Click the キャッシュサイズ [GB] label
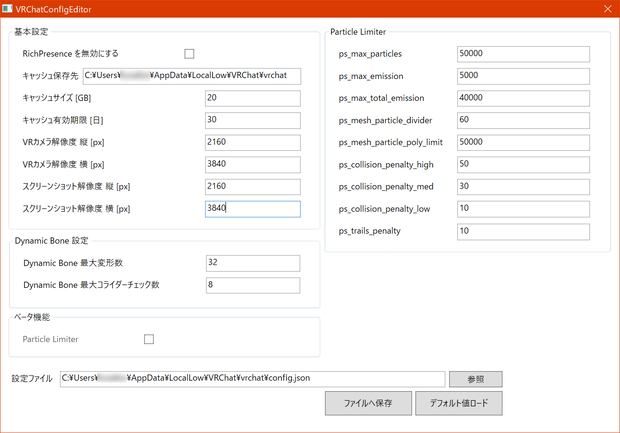The height and width of the screenshot is (433, 620). click(x=57, y=98)
